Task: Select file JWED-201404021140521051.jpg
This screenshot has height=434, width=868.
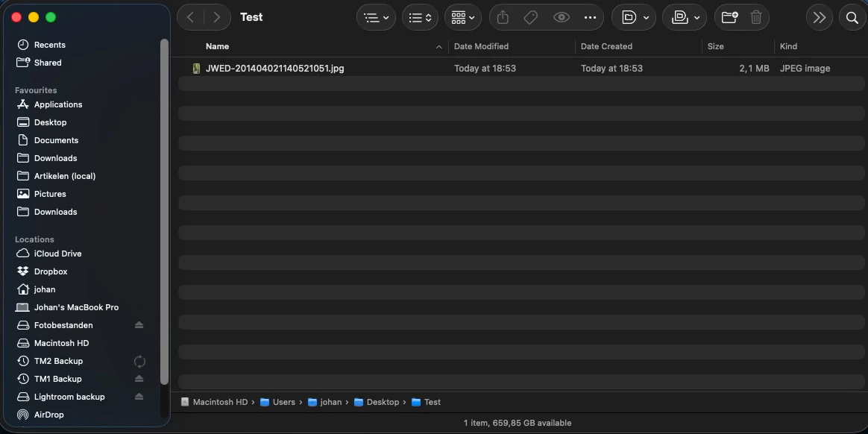Action: 274,69
